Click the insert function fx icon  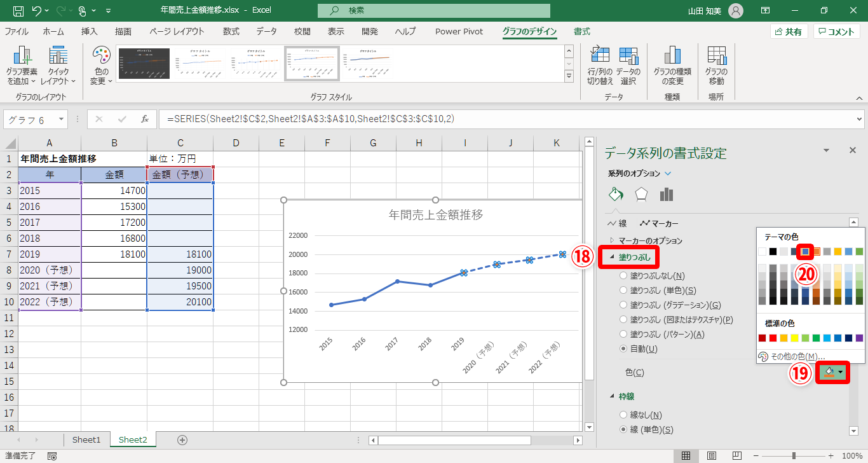(x=145, y=119)
